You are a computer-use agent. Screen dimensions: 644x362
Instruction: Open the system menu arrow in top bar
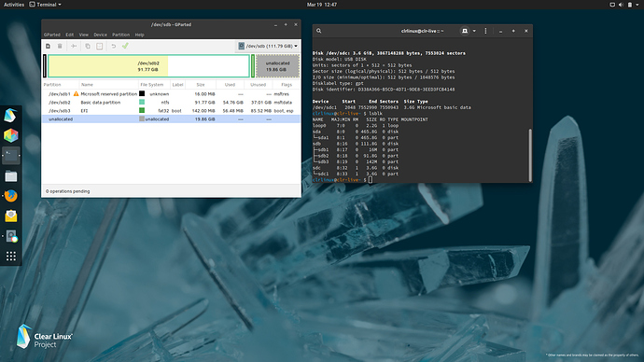coord(638,5)
